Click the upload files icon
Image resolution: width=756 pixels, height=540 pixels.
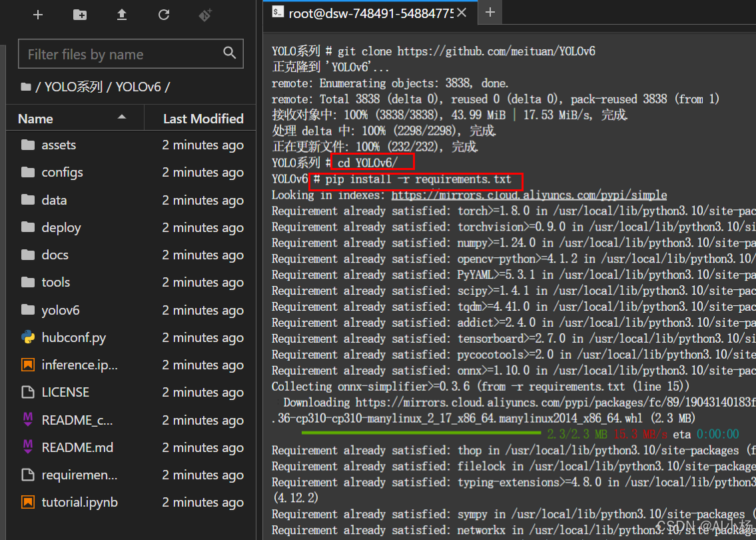coord(122,15)
